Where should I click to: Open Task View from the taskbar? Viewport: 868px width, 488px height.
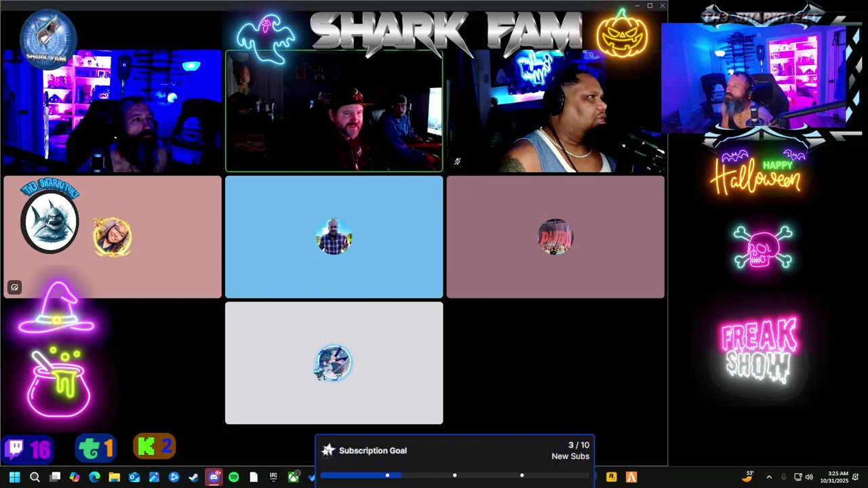pos(55,477)
